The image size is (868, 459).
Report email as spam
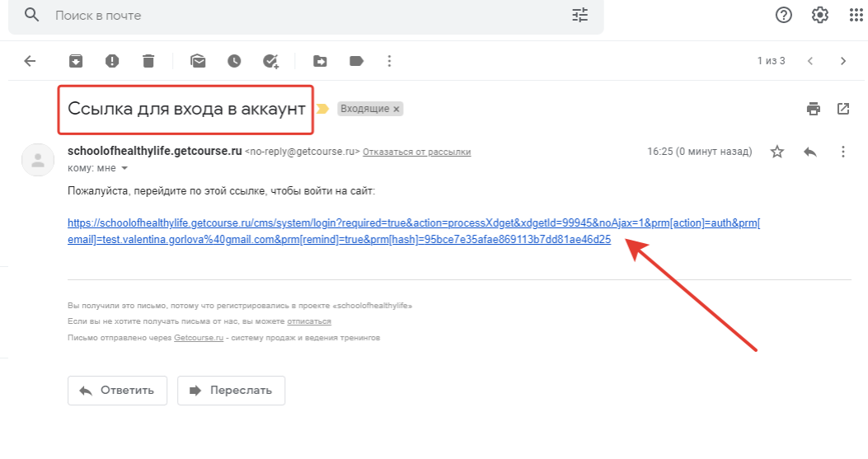click(x=112, y=61)
